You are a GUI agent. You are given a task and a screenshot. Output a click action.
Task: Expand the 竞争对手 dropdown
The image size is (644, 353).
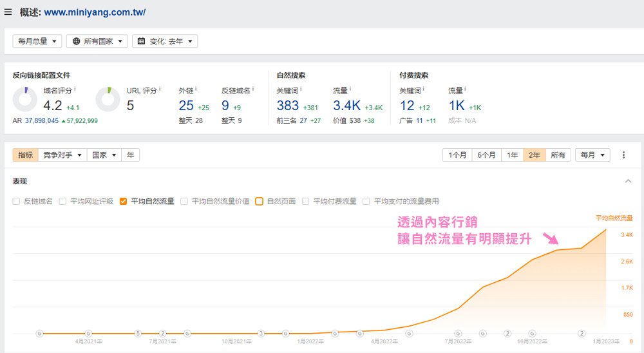[x=62, y=155]
